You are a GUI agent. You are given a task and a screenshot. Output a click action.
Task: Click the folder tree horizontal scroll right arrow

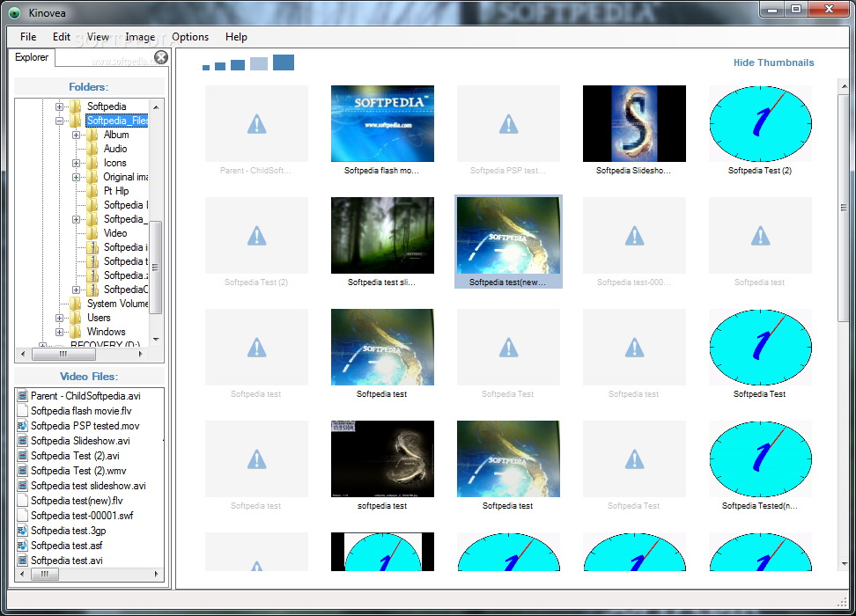[141, 354]
